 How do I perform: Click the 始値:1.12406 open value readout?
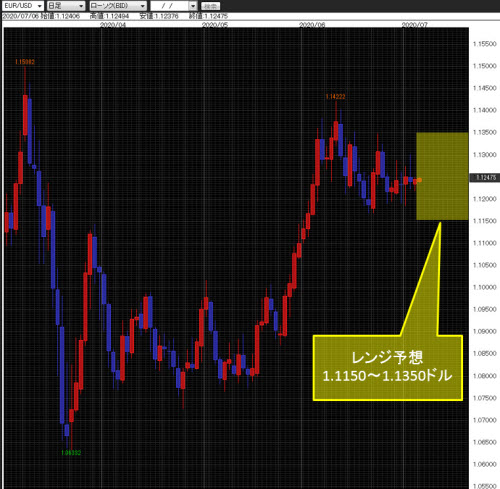point(60,16)
